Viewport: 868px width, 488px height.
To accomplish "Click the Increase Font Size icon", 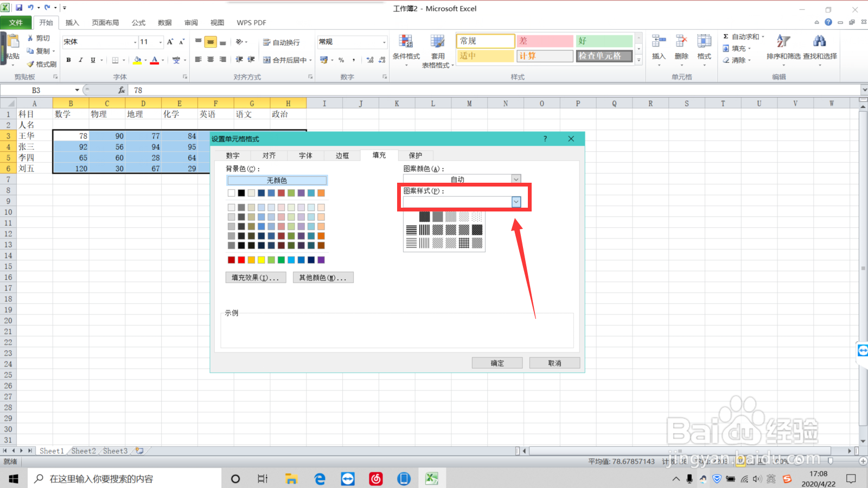I will (x=170, y=42).
